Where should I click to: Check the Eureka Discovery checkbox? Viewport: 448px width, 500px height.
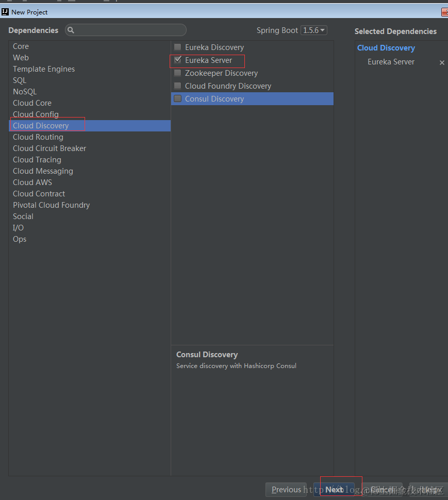(178, 47)
